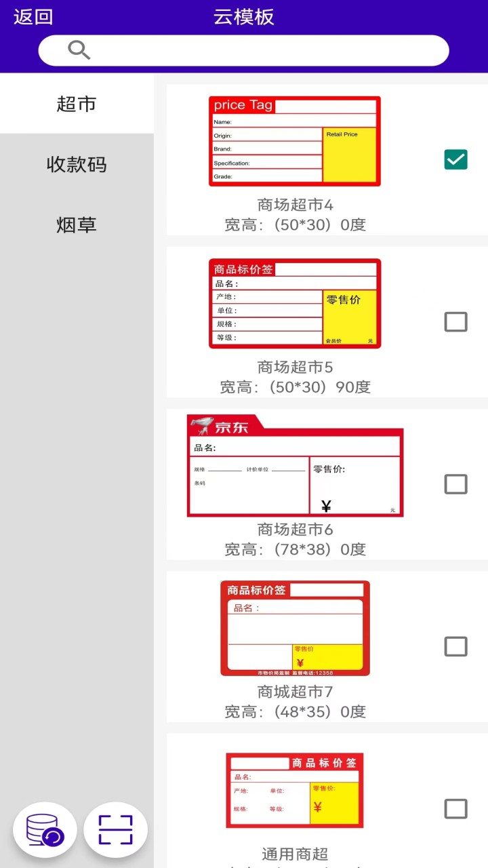The image size is (488, 868).
Task: Enable the checkbox beside 商场超市6
Action: (x=455, y=484)
